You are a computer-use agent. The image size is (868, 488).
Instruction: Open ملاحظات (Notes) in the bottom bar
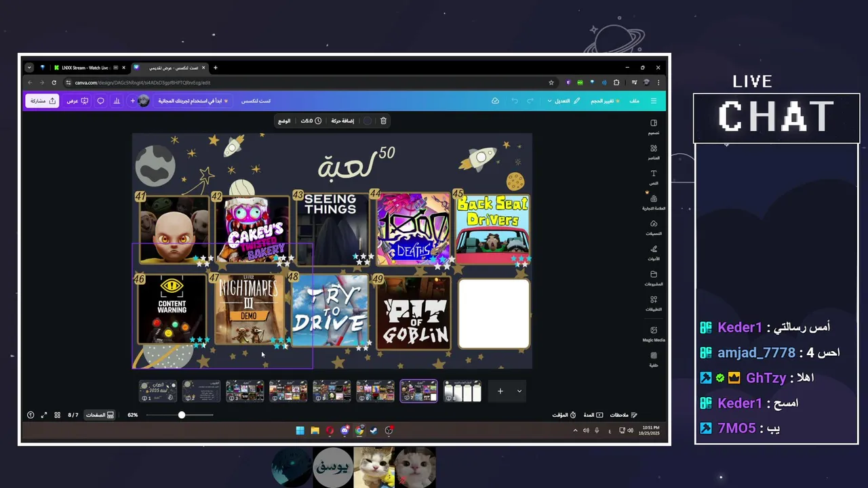click(x=624, y=415)
